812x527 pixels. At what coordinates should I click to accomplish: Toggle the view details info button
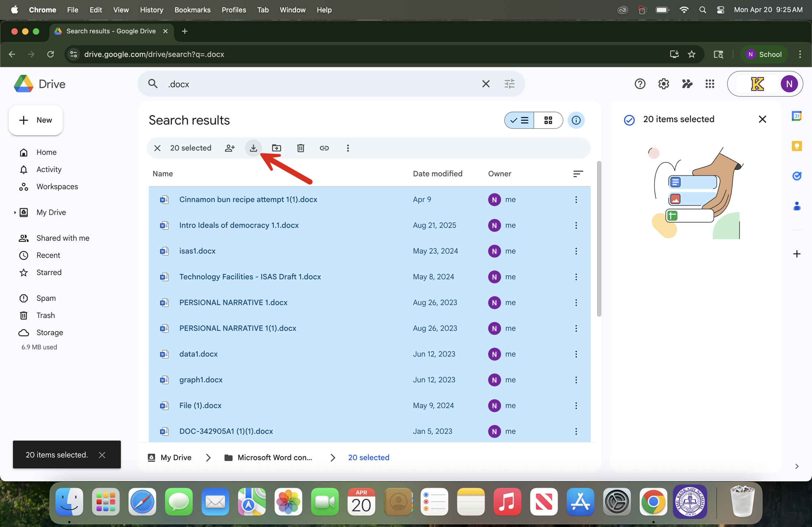point(576,120)
